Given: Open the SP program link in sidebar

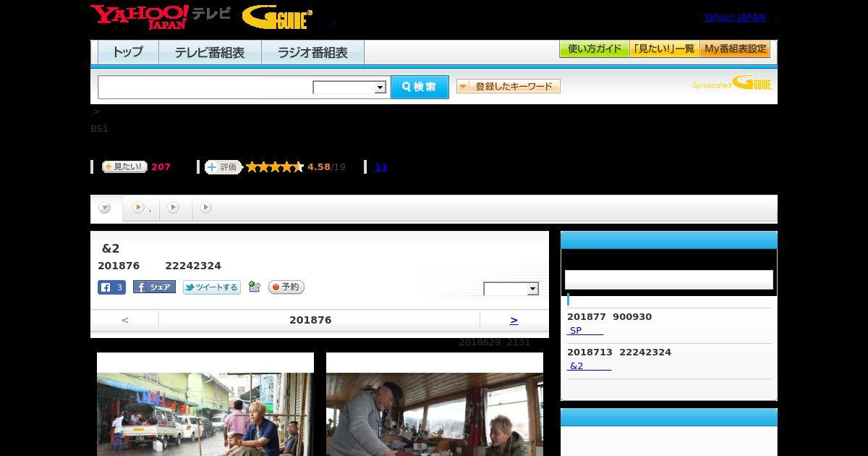Looking at the screenshot, I should point(585,330).
